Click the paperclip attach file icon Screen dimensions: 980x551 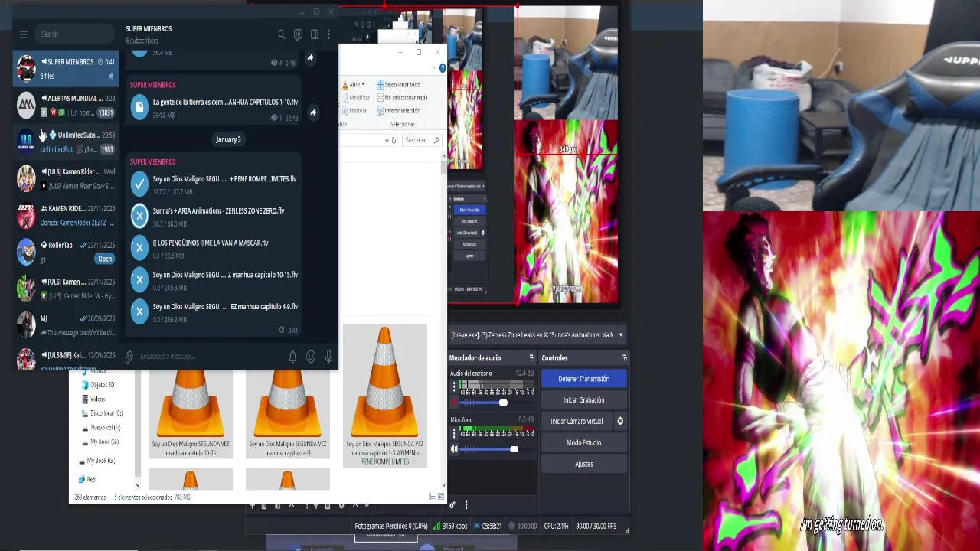tap(129, 357)
